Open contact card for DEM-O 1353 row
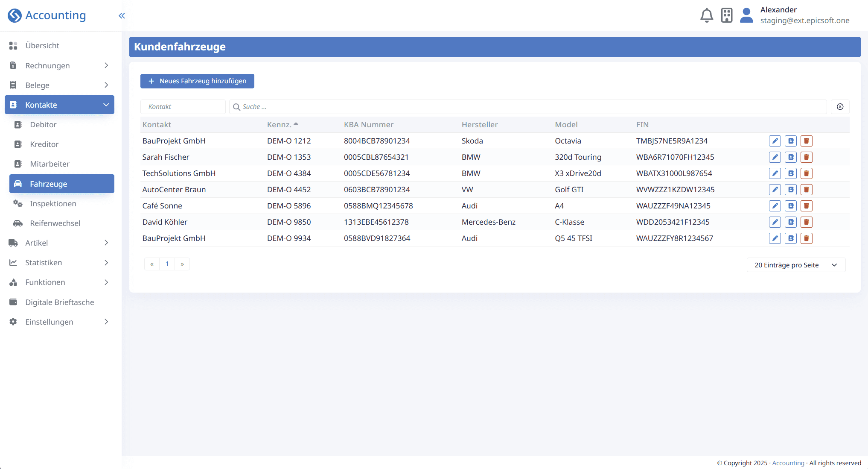This screenshot has height=469, width=868. pyautogui.click(x=791, y=157)
